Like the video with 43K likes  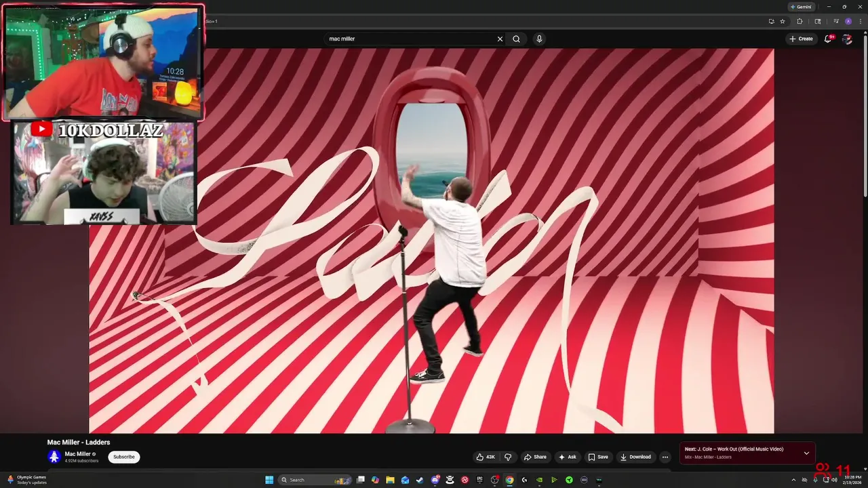[486, 457]
